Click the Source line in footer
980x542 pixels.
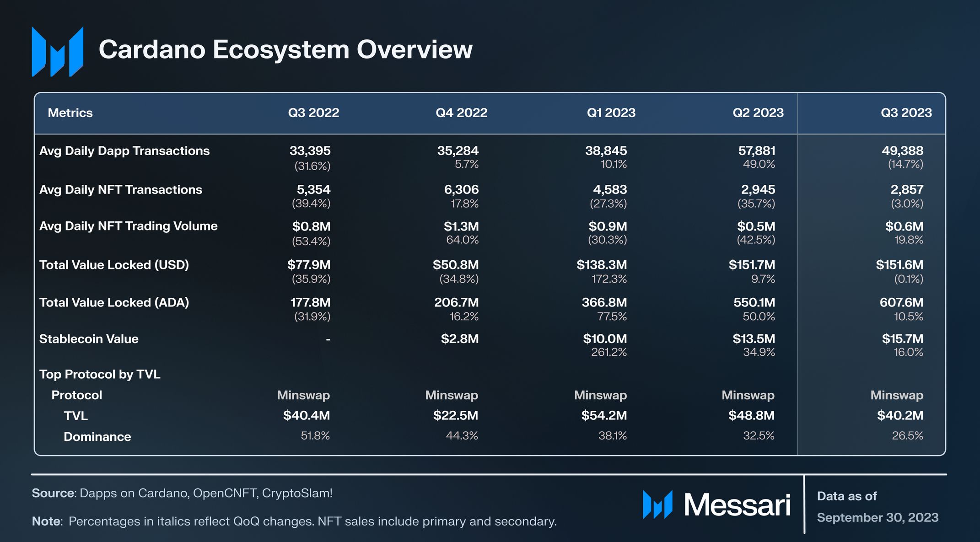coord(182,493)
